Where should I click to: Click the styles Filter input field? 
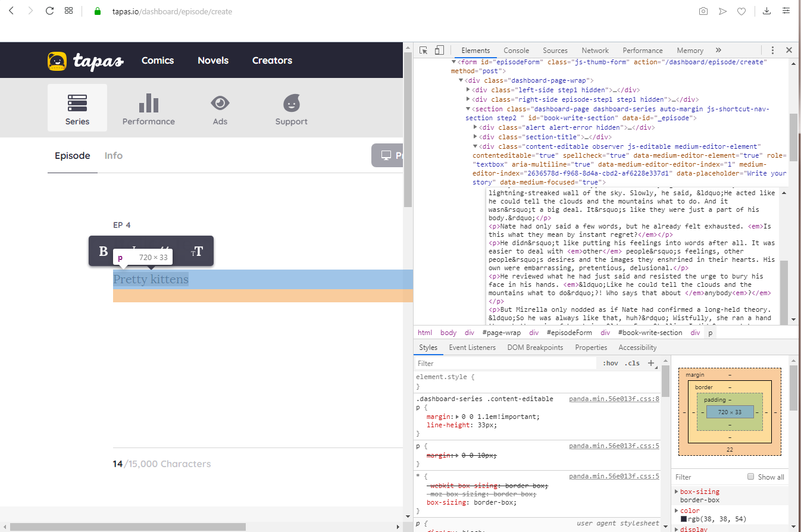tap(505, 363)
